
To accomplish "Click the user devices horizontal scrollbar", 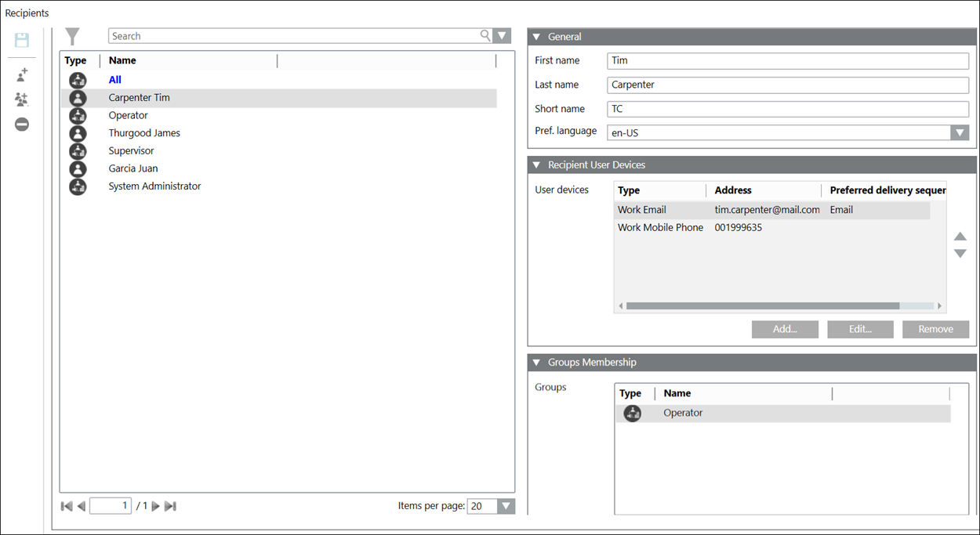I will [762, 306].
